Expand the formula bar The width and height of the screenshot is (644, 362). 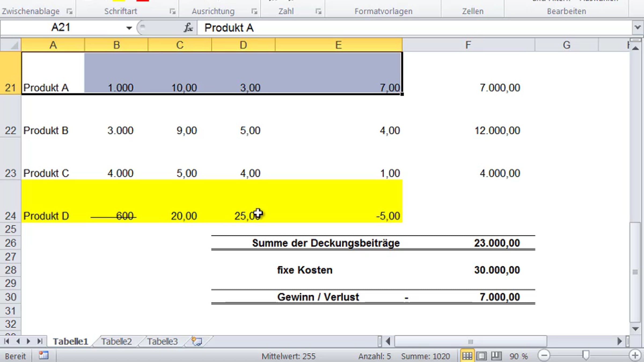click(638, 27)
